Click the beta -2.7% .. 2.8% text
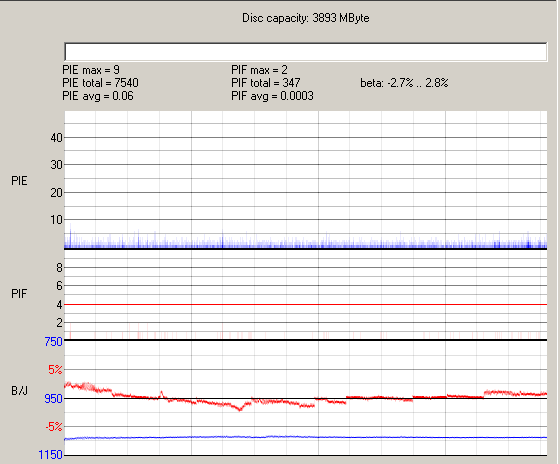Viewport: 560px width, 464px height. pos(404,83)
